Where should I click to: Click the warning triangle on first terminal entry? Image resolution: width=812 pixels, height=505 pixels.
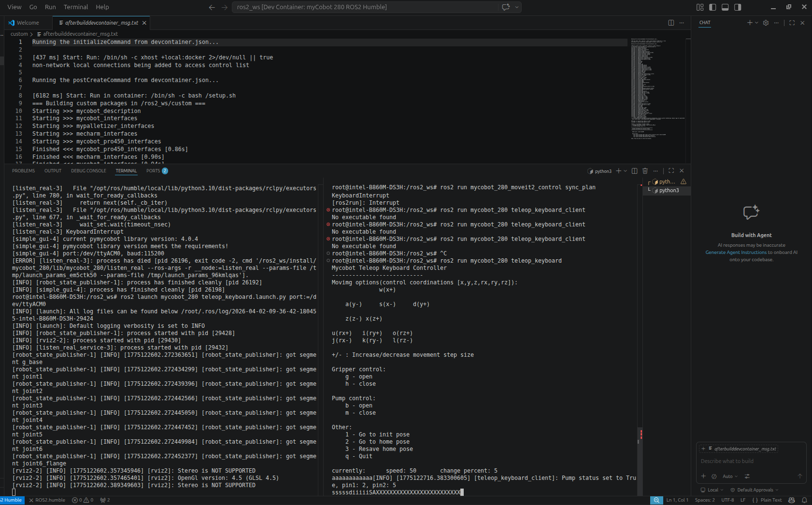coord(684,182)
